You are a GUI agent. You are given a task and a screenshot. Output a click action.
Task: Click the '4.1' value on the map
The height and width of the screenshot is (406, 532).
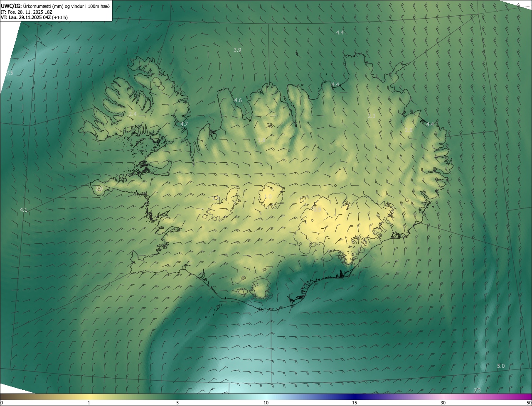tap(23, 210)
